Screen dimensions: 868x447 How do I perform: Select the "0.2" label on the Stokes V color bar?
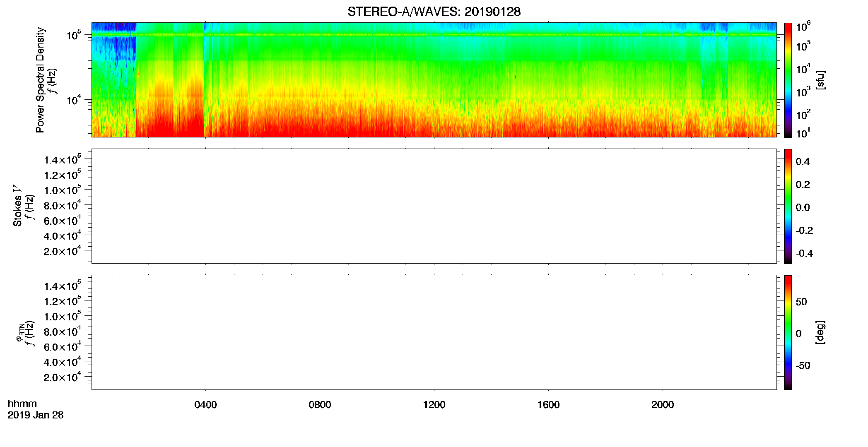(803, 185)
